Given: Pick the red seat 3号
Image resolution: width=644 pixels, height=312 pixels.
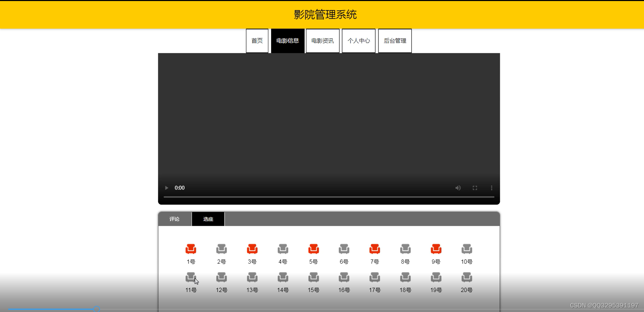Looking at the screenshot, I should [252, 249].
